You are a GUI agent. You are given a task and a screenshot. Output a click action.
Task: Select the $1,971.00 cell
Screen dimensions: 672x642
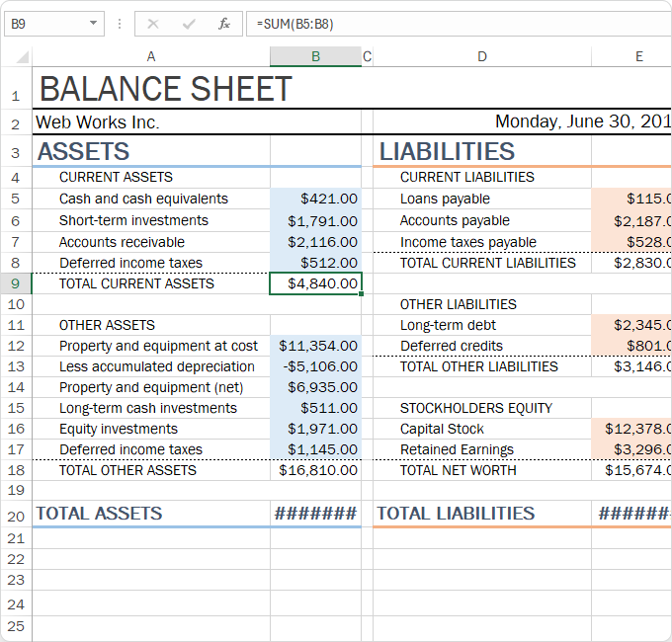click(316, 429)
